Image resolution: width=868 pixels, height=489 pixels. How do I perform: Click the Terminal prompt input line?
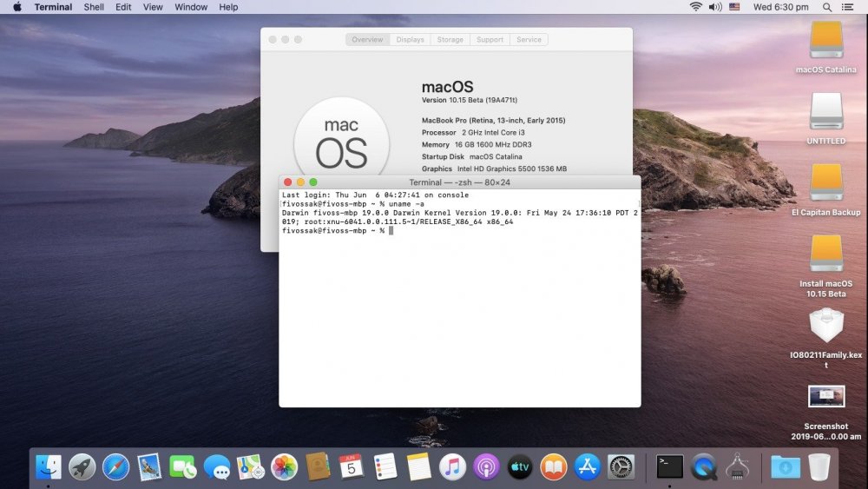point(338,230)
